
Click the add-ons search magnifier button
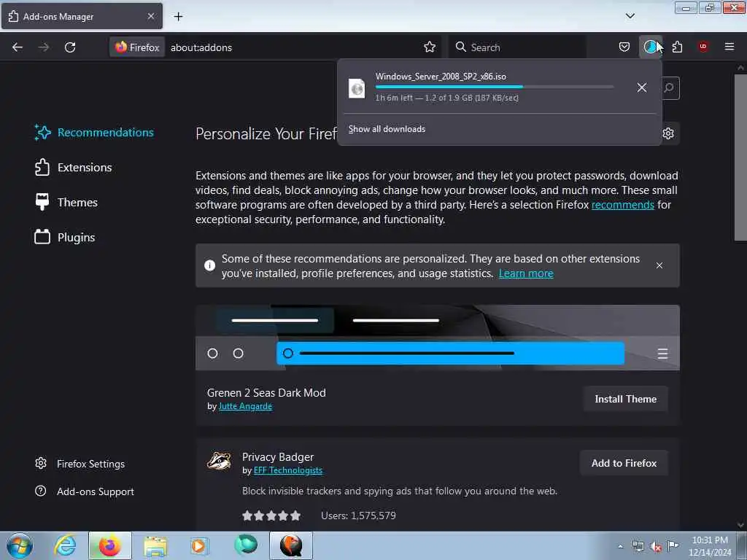(670, 87)
